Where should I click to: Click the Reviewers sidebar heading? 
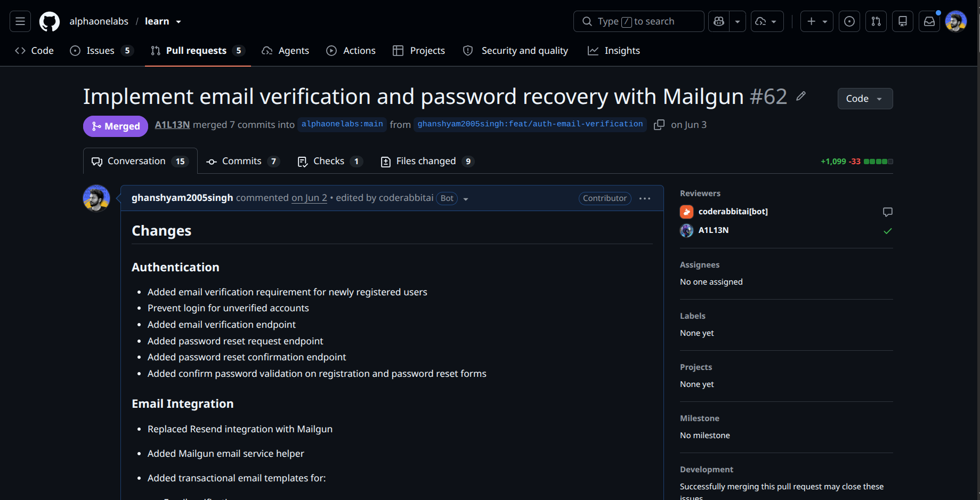click(x=700, y=193)
